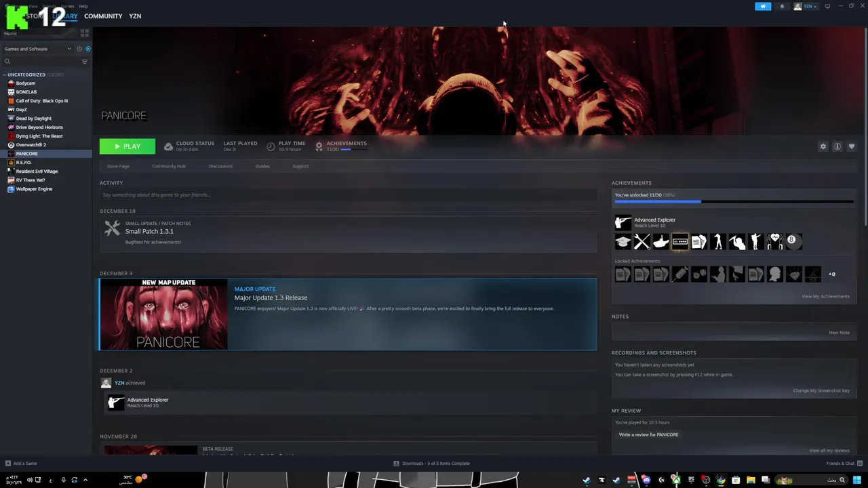This screenshot has height=488, width=868.
Task: Open the YZN account dropdown
Action: pos(806,6)
